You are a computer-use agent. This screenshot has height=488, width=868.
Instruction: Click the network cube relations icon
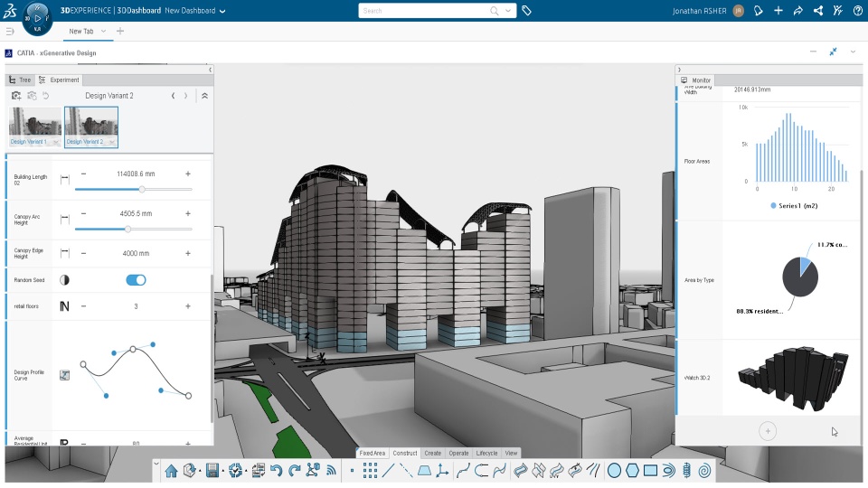point(313,471)
